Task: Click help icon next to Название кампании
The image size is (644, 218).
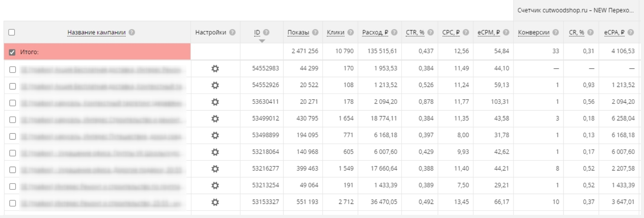Action: coord(132,33)
